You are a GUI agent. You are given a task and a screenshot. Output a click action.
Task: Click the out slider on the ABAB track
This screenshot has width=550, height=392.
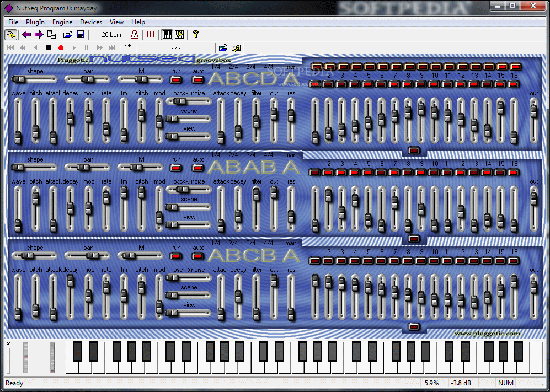point(533,209)
